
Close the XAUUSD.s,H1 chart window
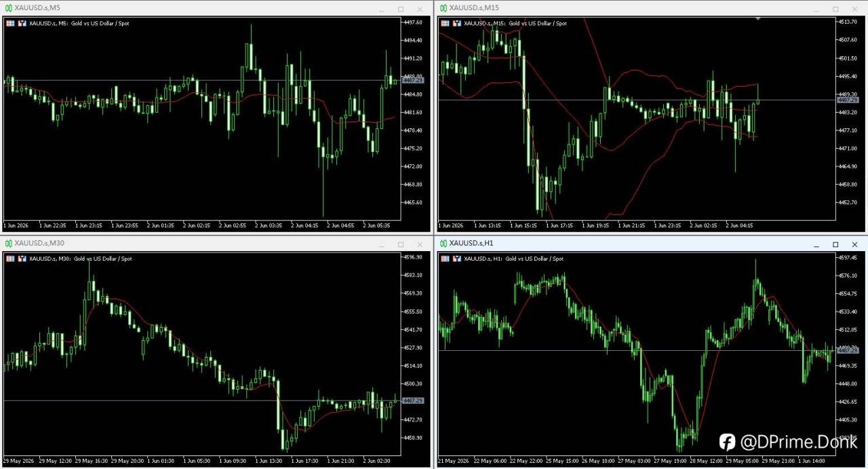(854, 244)
